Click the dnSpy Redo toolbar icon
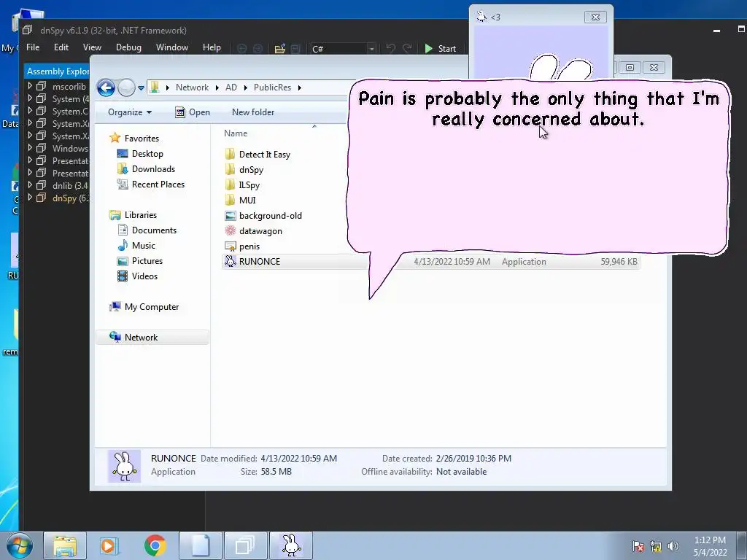 click(x=407, y=49)
